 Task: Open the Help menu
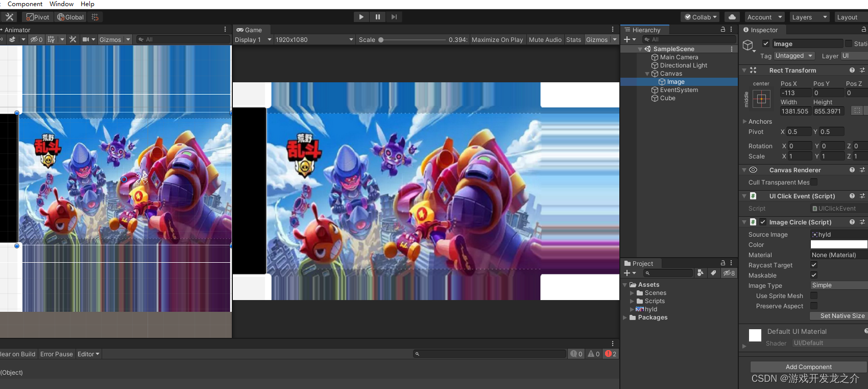(87, 4)
